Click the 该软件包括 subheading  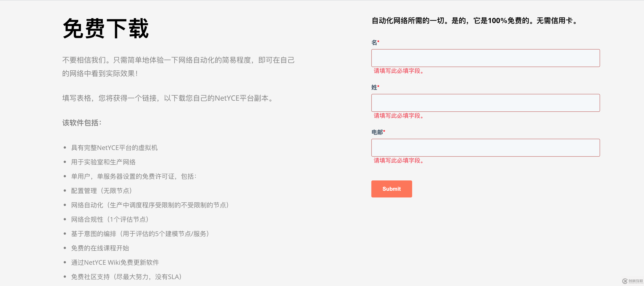click(81, 123)
